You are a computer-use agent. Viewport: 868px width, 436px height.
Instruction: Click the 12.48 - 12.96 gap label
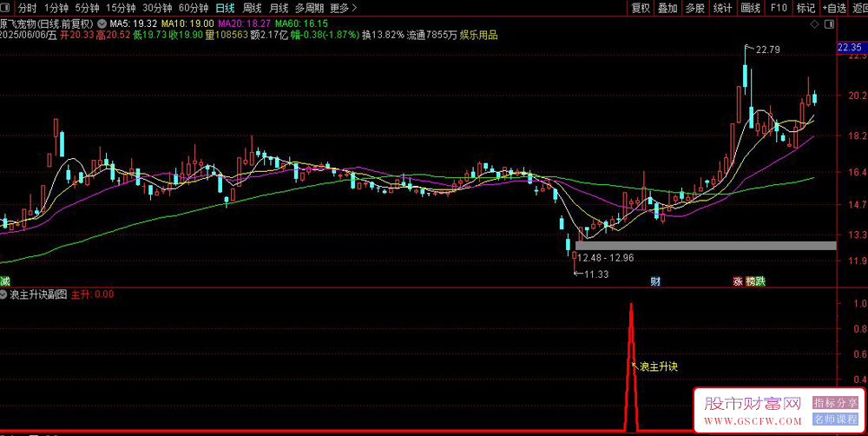click(605, 258)
